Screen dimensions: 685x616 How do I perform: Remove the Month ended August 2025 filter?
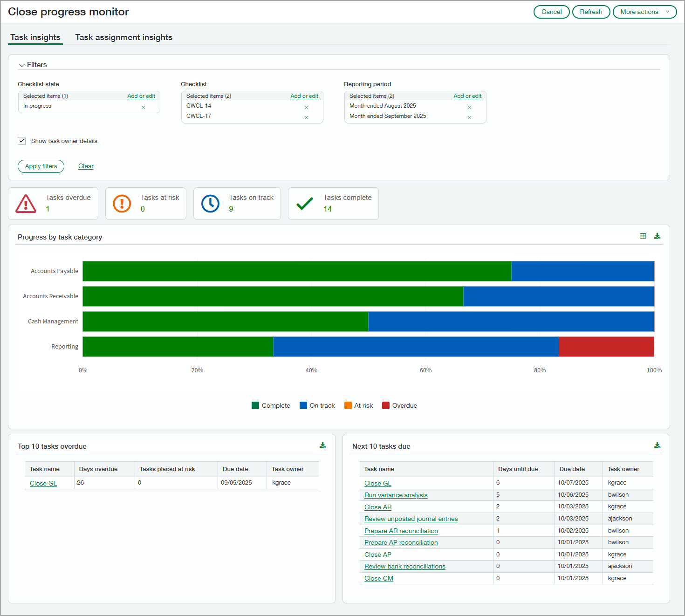(469, 107)
